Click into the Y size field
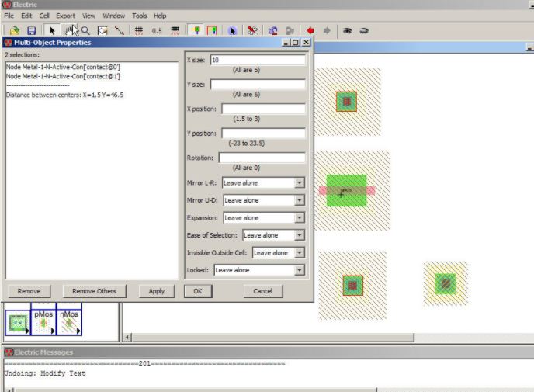Viewport: 534px width, 392px height. click(x=257, y=85)
